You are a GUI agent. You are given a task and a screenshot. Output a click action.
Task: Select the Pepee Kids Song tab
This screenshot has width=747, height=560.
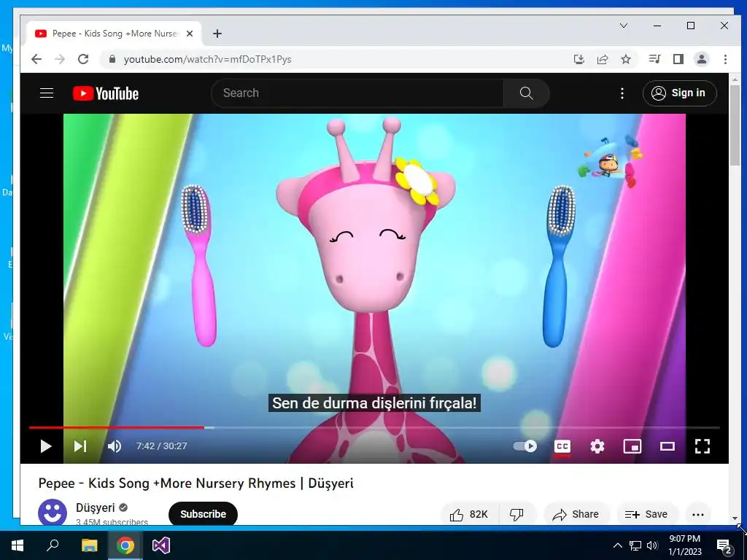(x=115, y=34)
